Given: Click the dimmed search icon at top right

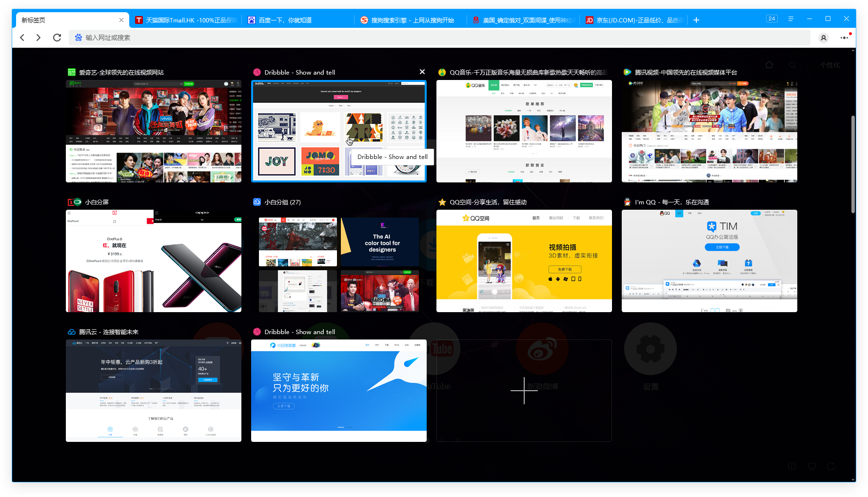Looking at the screenshot, I should coord(792,65).
